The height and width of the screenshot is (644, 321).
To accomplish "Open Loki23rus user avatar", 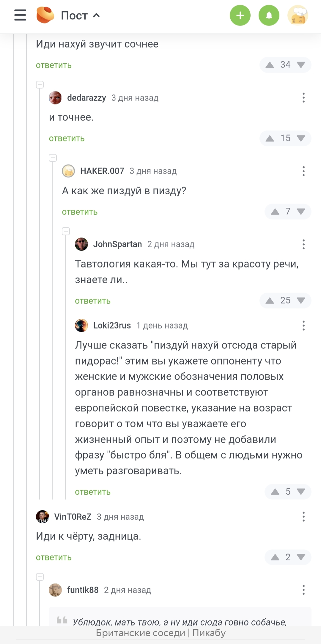I will [x=81, y=326].
